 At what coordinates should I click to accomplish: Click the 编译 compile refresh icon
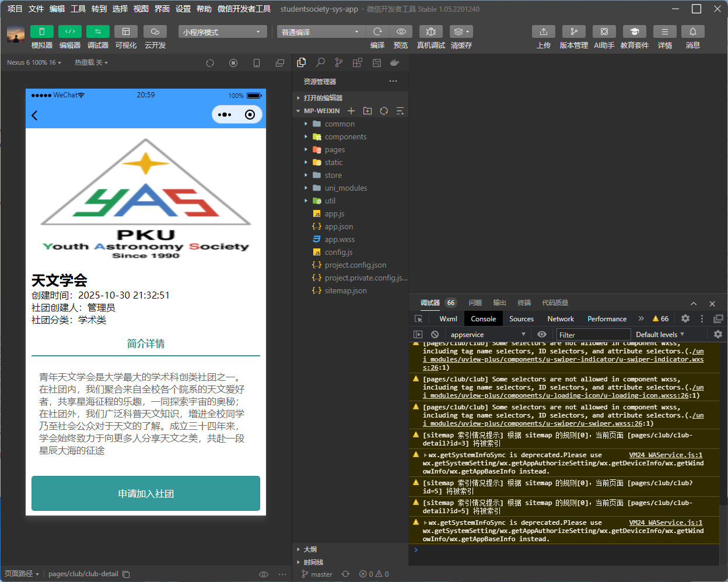[x=377, y=31]
